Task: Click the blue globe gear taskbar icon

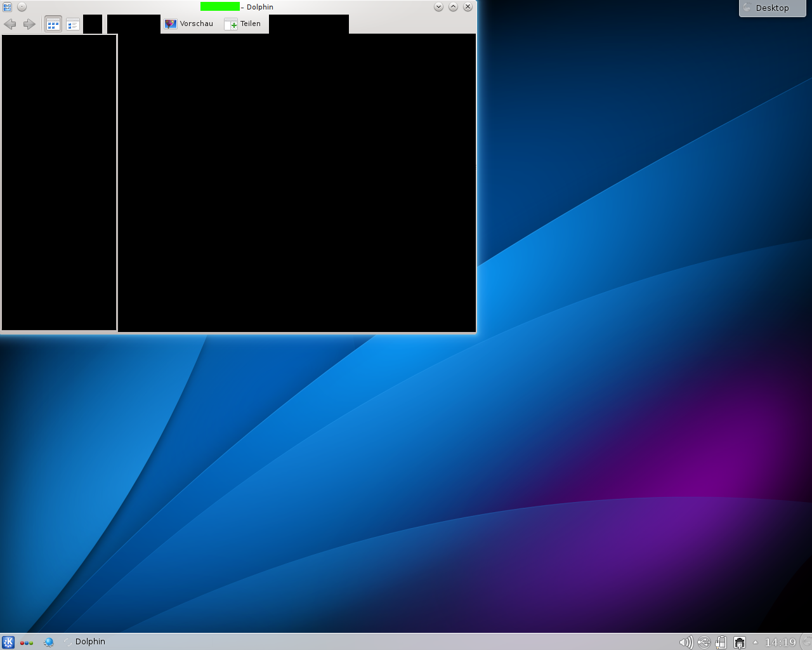Action: point(49,642)
